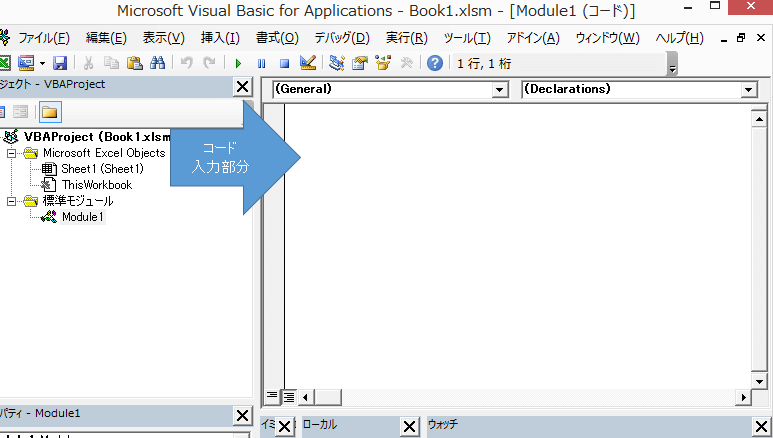Viewport: 773px width, 438px height.
Task: Save Book1 with the floppy disk icon
Action: click(x=60, y=63)
